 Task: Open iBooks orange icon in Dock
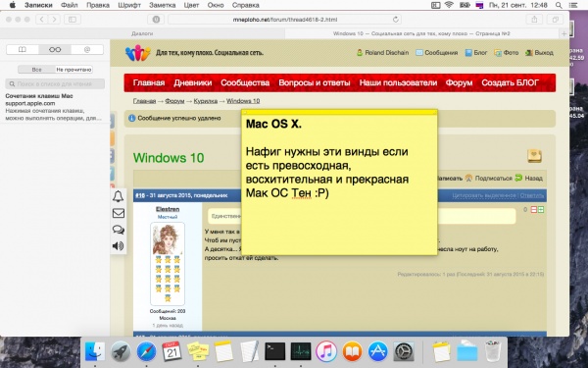pos(352,351)
